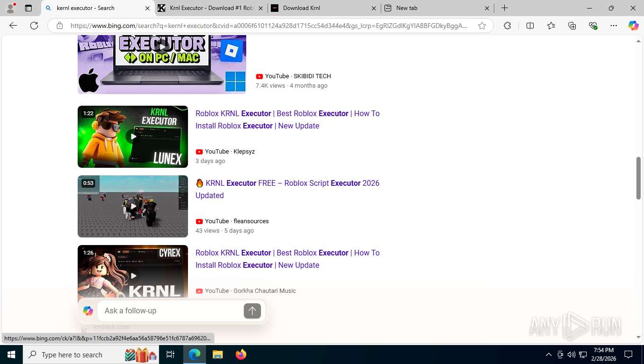Open Gorkha Chautari Music KRNL video link
Viewport: 644px width, 364px height.
point(287,259)
